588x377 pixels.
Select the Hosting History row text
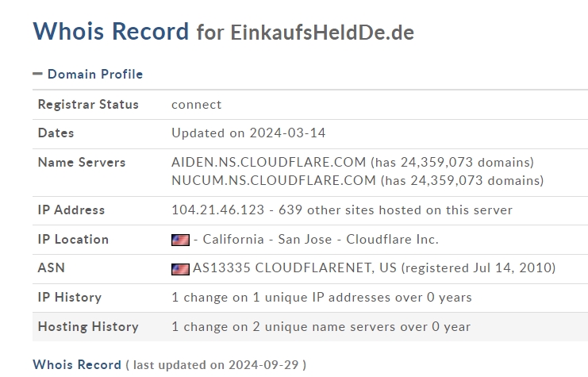321,327
